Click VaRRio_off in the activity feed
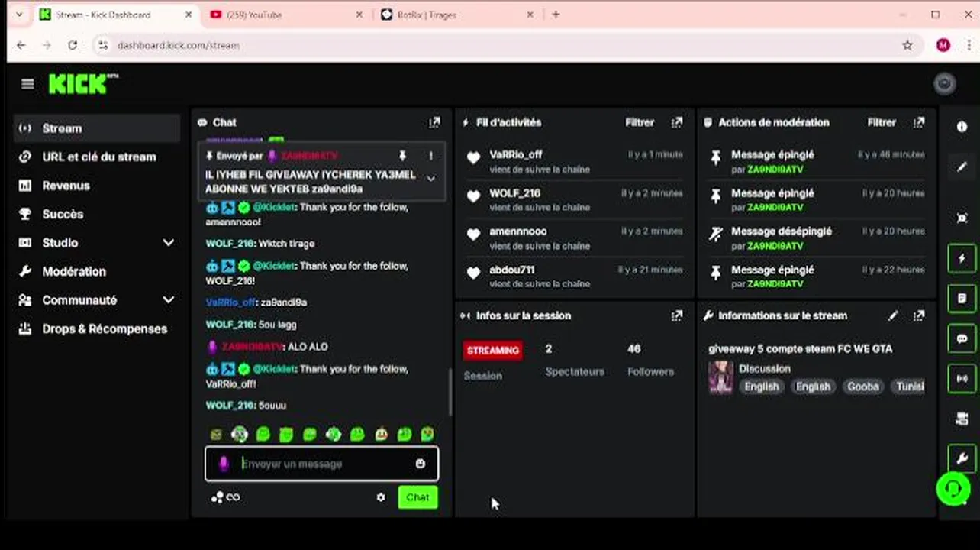 (x=516, y=154)
